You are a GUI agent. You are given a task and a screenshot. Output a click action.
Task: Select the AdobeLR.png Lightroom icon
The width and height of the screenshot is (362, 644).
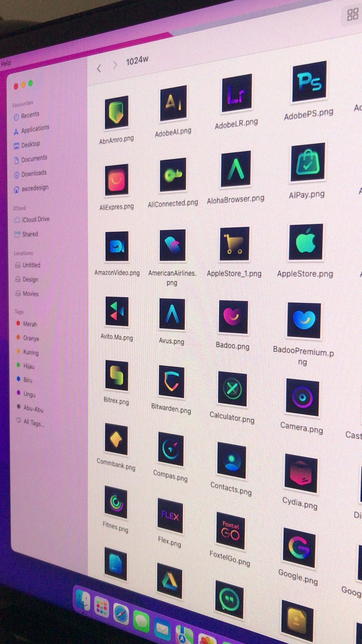coord(237,93)
